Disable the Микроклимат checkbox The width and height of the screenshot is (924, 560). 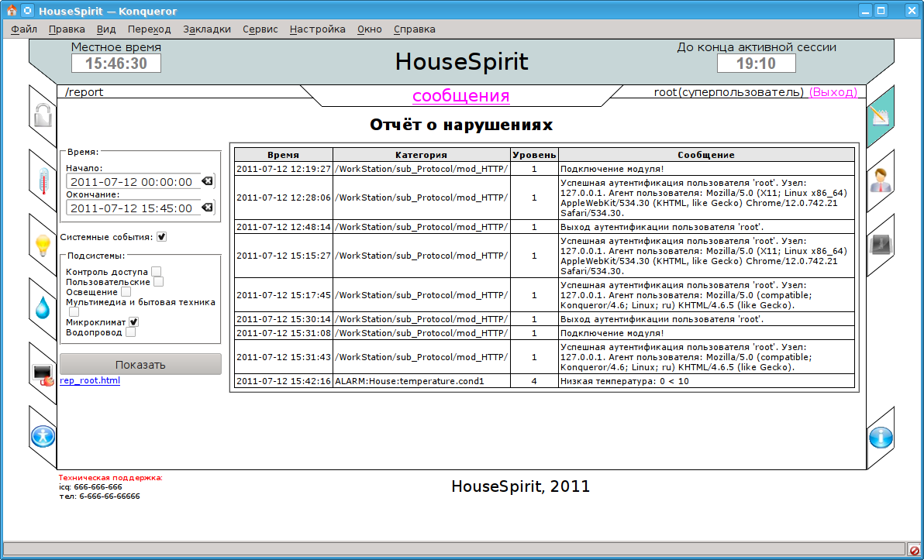(133, 322)
